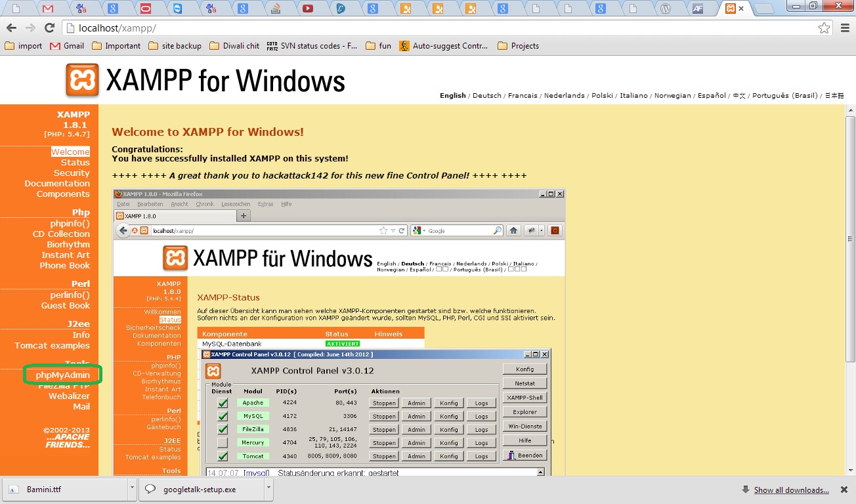Switch to the YouTube tab

308,9
